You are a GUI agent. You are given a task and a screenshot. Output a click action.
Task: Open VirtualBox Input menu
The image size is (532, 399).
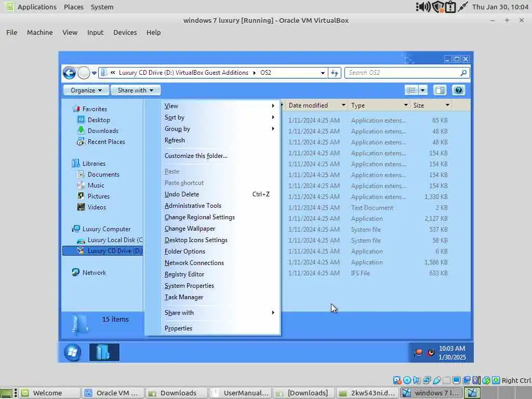tap(95, 33)
